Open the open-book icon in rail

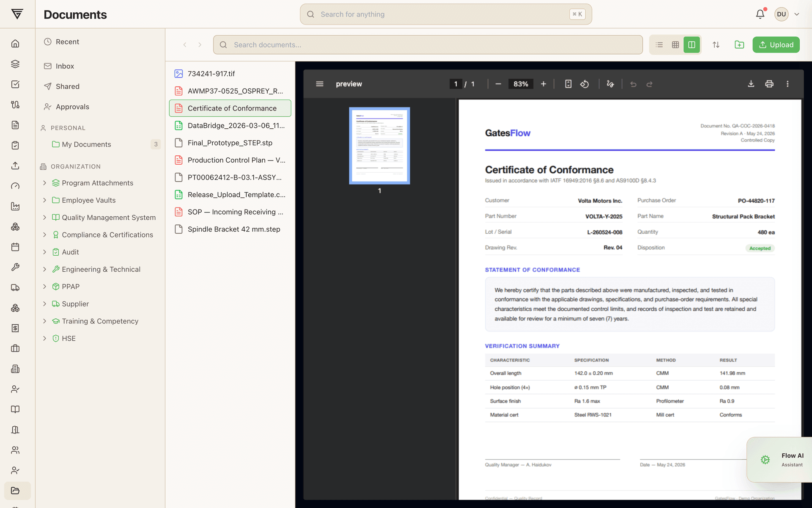click(15, 409)
